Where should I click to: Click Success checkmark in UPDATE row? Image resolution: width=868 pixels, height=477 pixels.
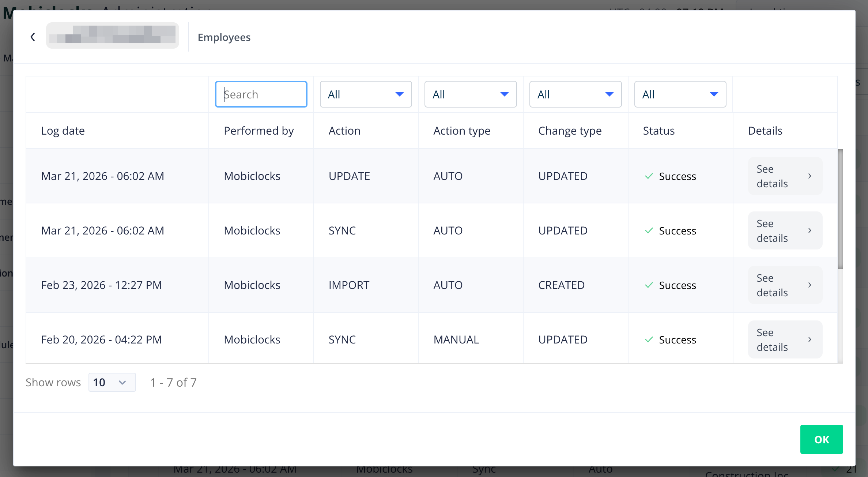[x=649, y=176]
